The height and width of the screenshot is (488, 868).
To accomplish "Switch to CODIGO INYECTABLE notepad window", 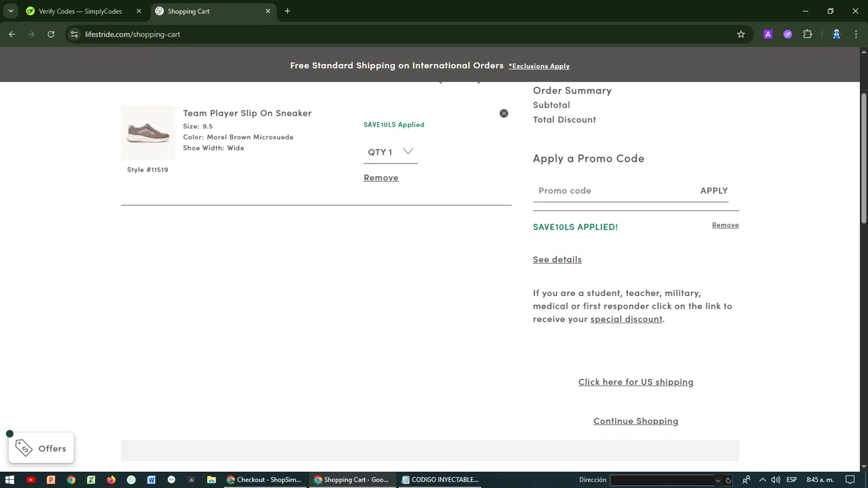I will click(x=440, y=480).
